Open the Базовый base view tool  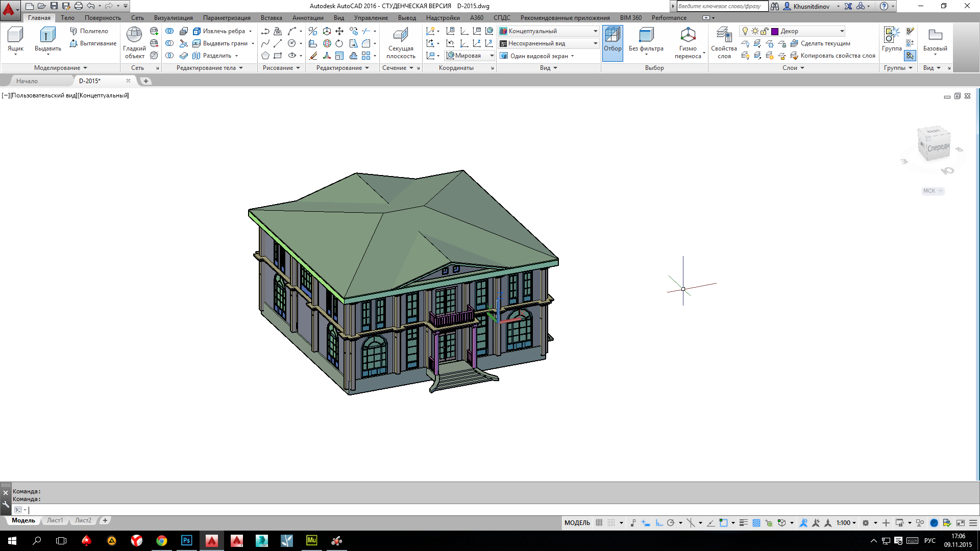click(x=935, y=40)
